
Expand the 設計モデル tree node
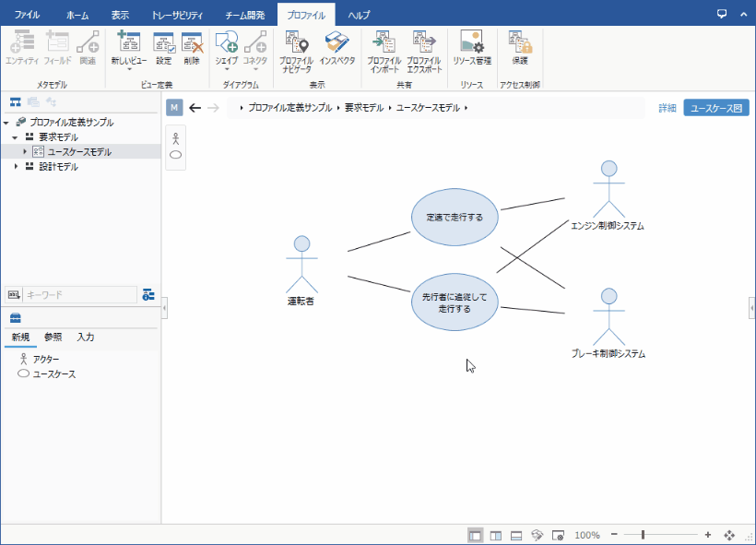click(16, 167)
